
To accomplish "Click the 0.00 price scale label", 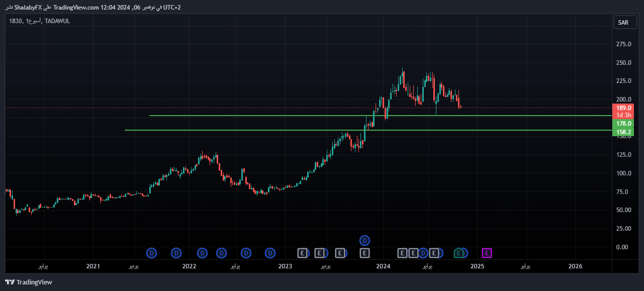I will coord(623,247).
